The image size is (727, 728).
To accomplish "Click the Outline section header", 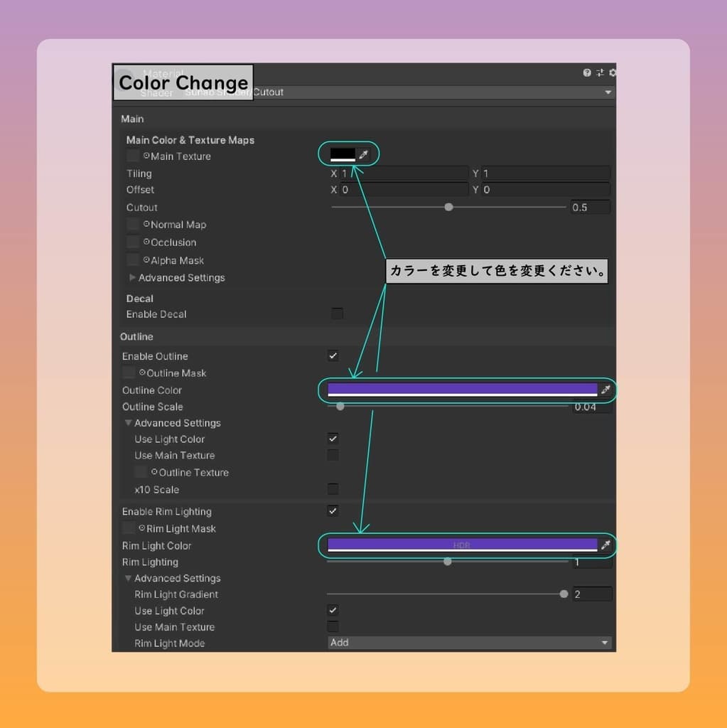I will pyautogui.click(x=136, y=336).
